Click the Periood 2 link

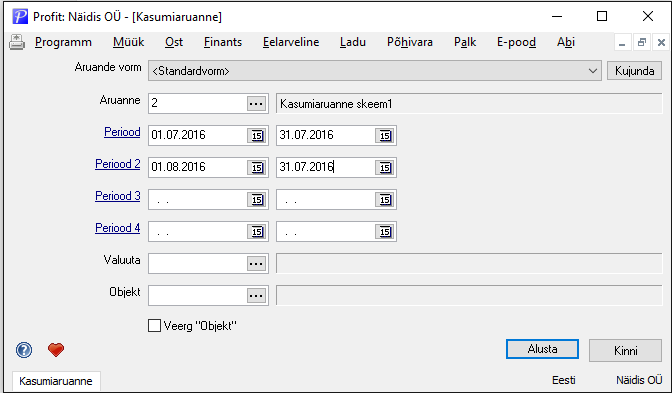(118, 164)
